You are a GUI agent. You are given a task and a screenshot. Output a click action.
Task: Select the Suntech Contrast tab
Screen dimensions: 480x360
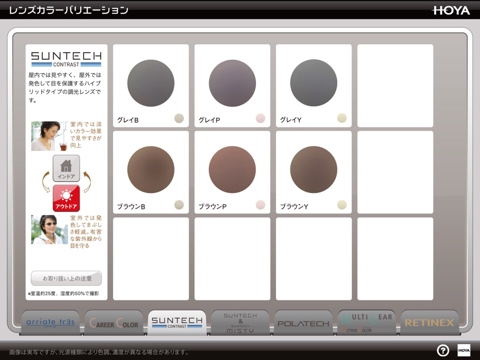[177, 322]
